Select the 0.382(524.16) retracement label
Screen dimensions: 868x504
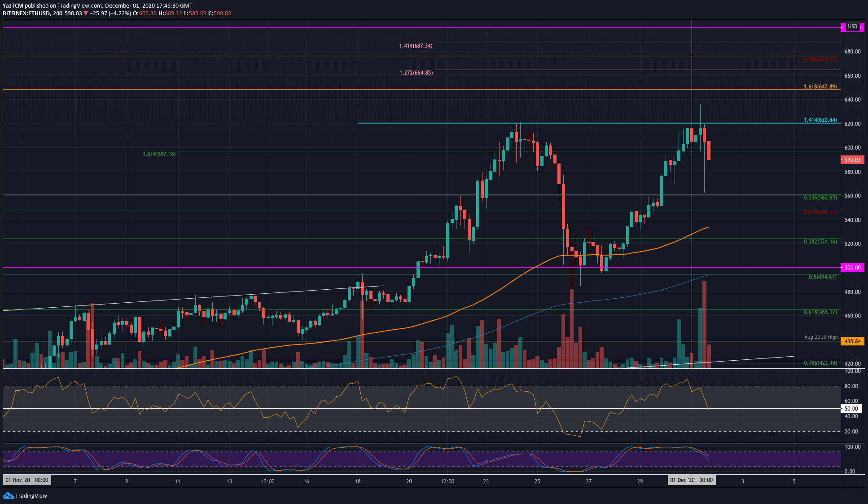click(820, 242)
